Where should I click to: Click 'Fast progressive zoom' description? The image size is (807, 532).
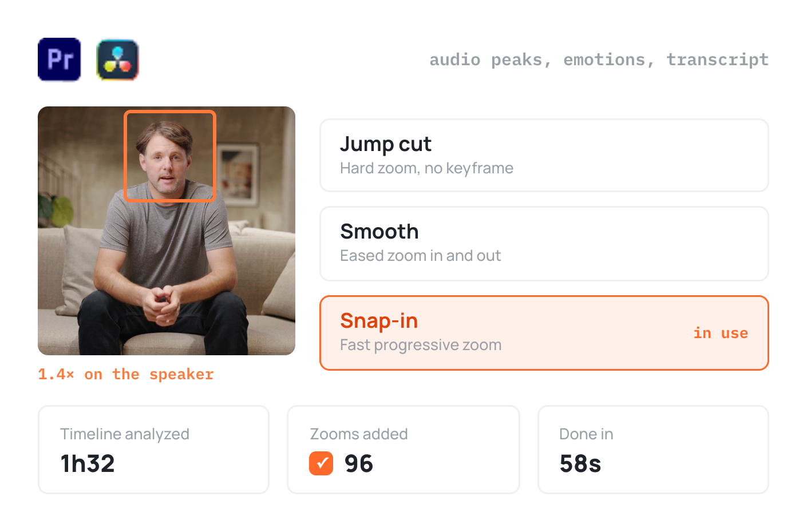click(x=421, y=345)
